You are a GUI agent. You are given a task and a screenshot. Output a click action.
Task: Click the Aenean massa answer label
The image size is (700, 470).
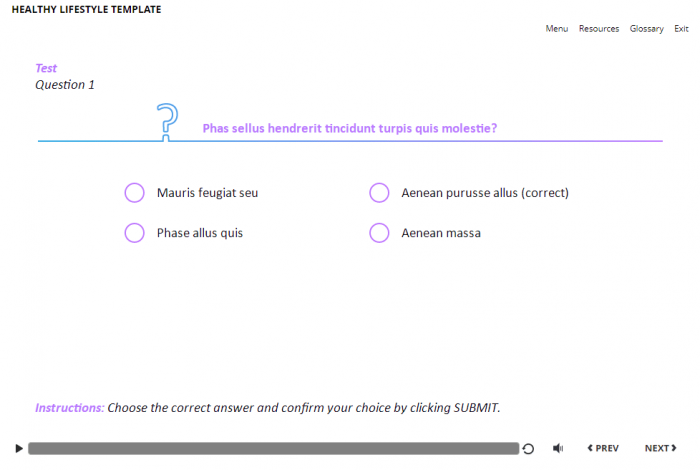point(441,233)
